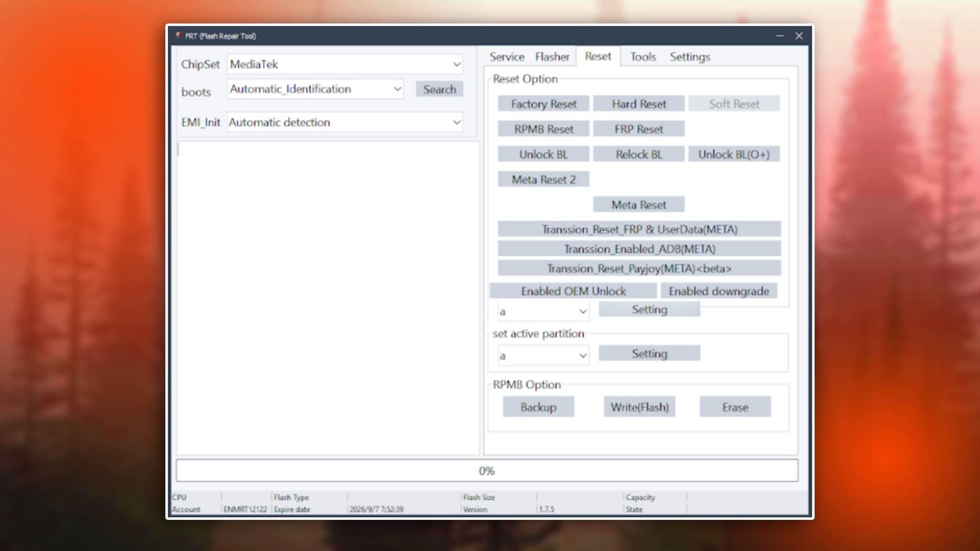The height and width of the screenshot is (551, 980).
Task: Perform a Hard Reset
Action: (639, 103)
